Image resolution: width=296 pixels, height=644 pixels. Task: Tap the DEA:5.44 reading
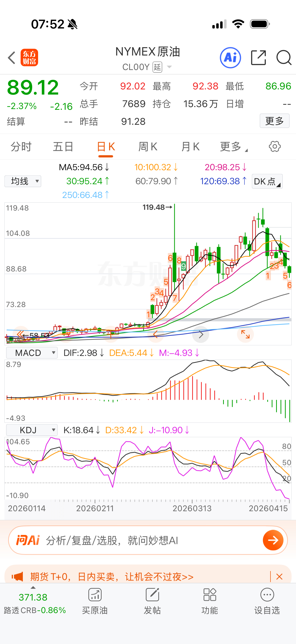coord(132,353)
